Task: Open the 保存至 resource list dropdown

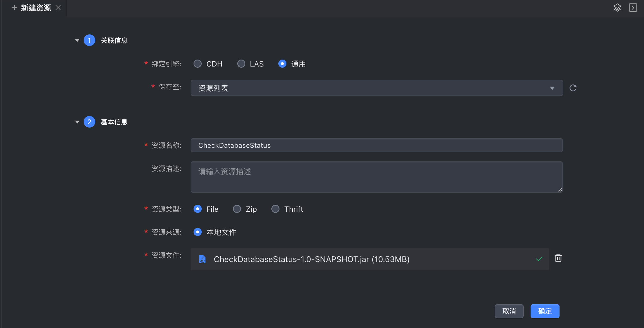Action: pos(376,88)
